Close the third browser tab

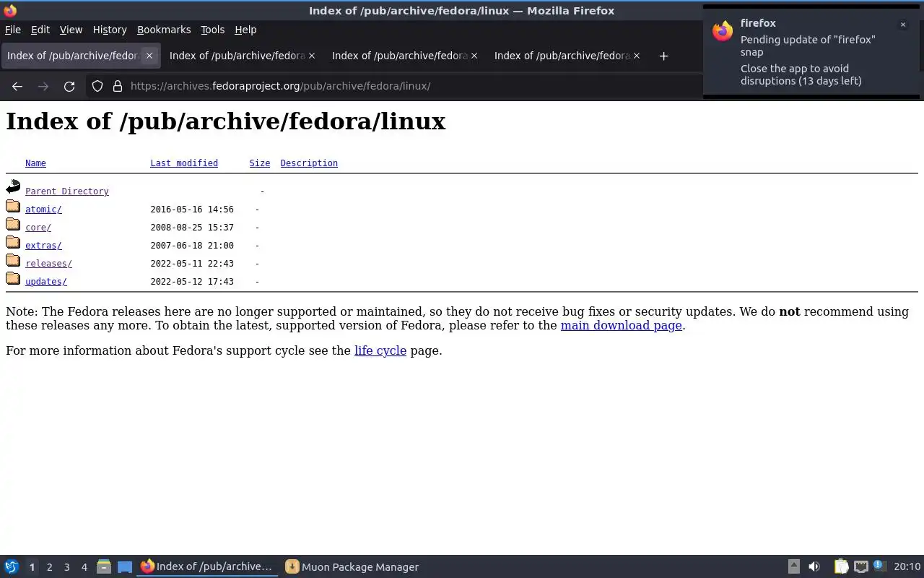(474, 56)
